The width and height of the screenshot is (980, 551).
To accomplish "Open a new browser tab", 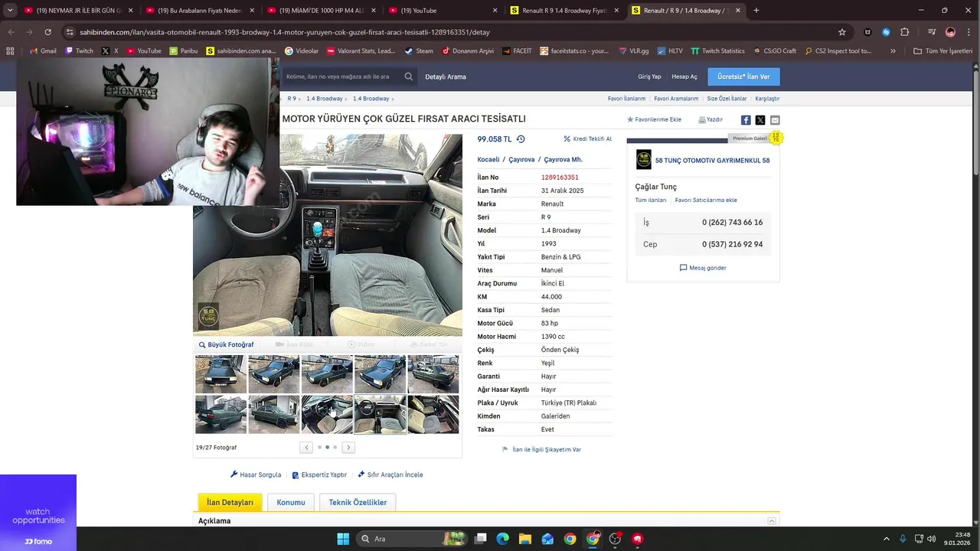I will tap(756, 11).
